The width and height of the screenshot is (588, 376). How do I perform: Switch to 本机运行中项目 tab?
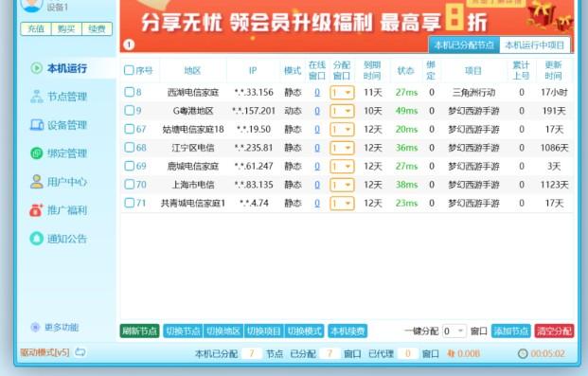pyautogui.click(x=534, y=45)
